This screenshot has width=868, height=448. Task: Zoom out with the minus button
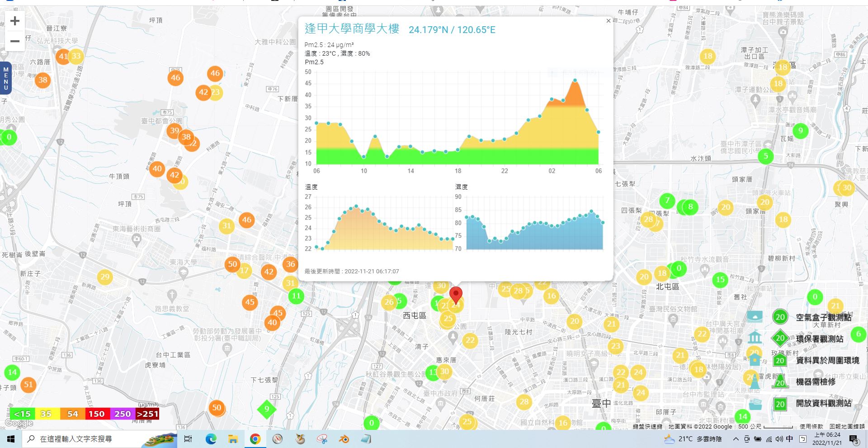click(x=15, y=41)
